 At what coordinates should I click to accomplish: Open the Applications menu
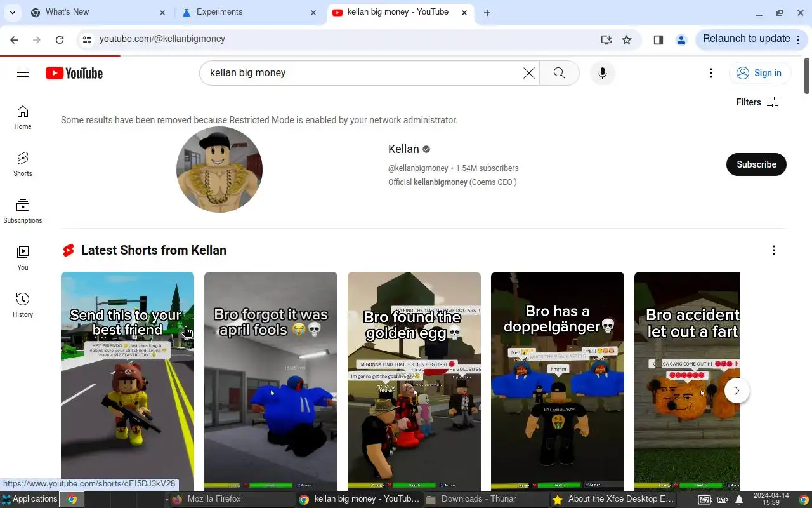(x=29, y=499)
